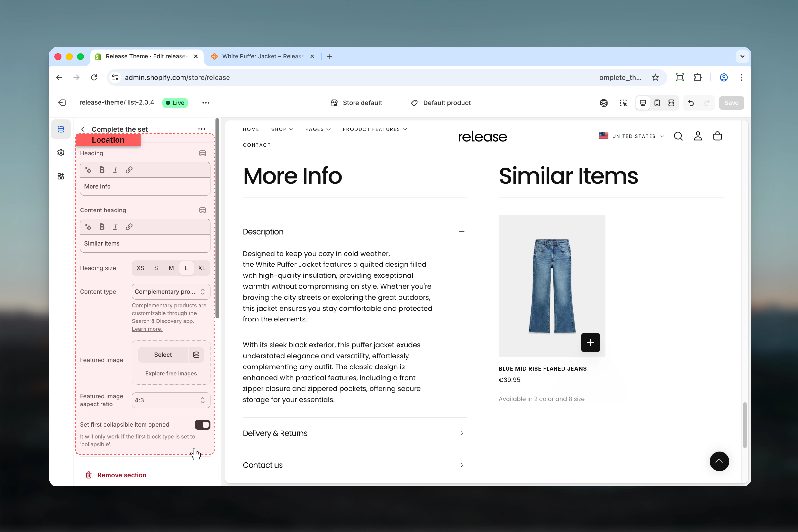The width and height of the screenshot is (798, 532).
Task: Switch to fullscreen preview mode
Action: point(671,103)
